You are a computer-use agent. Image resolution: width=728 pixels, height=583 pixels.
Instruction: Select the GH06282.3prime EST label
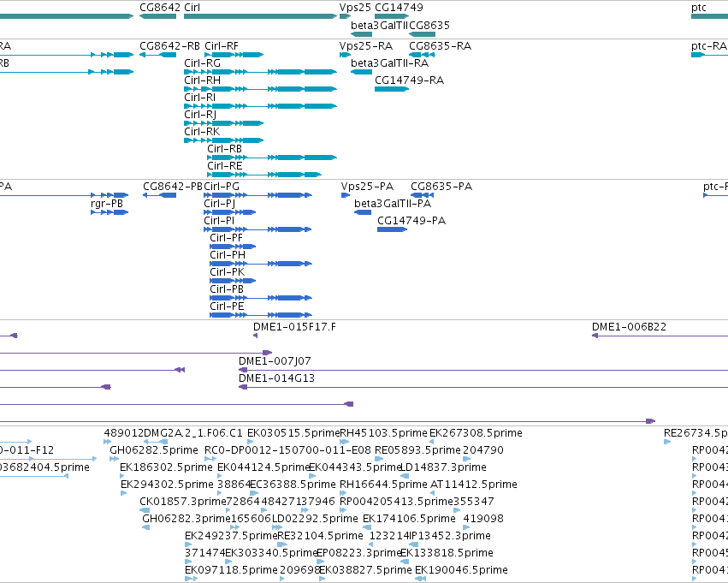[186, 520]
